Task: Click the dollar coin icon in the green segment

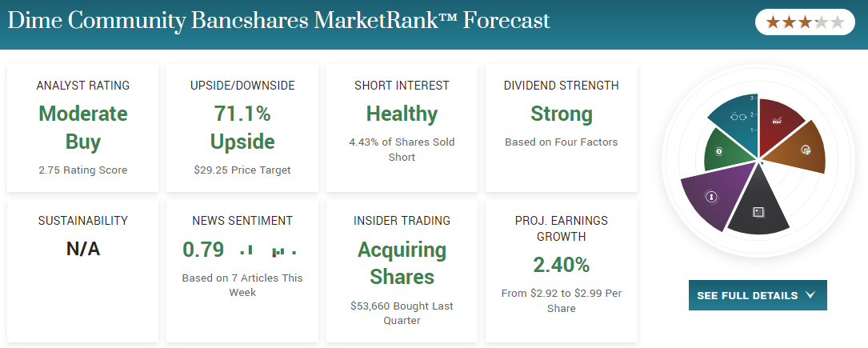Action: pyautogui.click(x=719, y=150)
